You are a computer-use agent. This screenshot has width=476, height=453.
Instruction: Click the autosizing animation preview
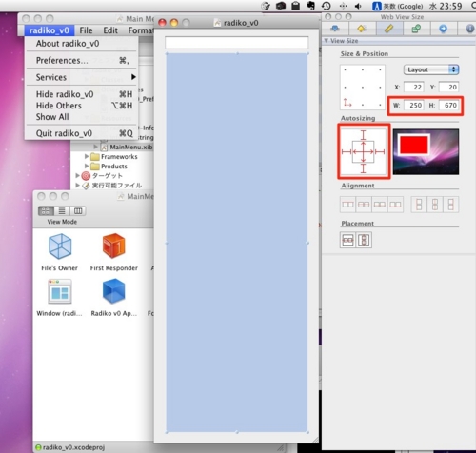click(x=426, y=151)
